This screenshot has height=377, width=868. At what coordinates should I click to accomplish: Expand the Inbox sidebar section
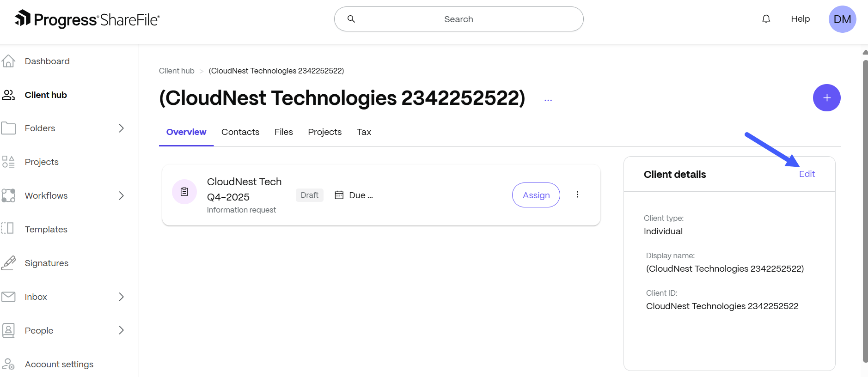coord(121,297)
